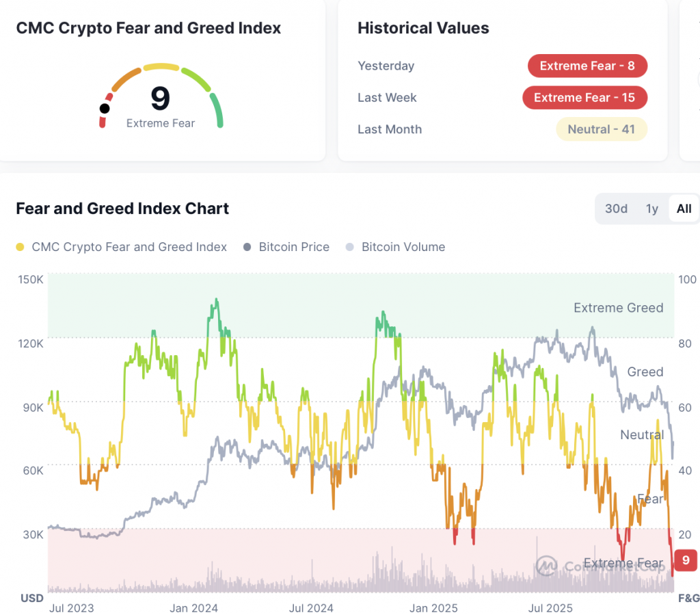The image size is (700, 615).
Task: Click the Extreme Greed zone label
Action: coord(618,307)
